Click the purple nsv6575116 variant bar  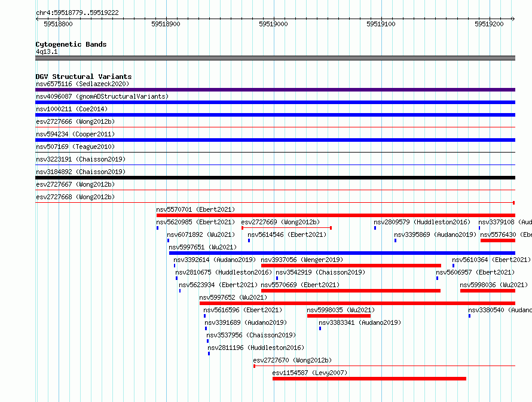[275, 90]
